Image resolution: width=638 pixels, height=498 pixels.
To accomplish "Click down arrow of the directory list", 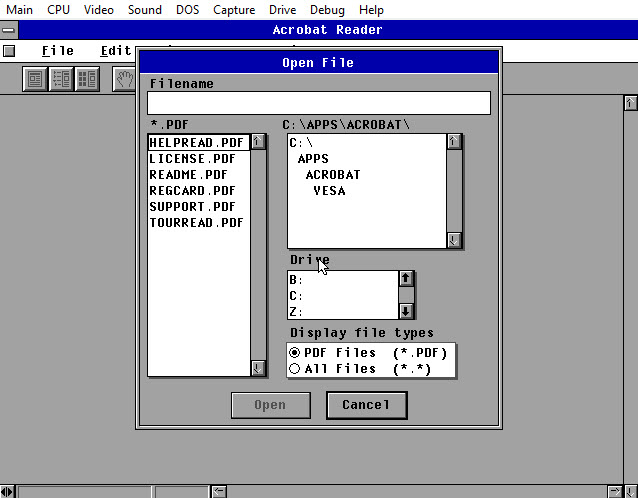I will coord(454,240).
